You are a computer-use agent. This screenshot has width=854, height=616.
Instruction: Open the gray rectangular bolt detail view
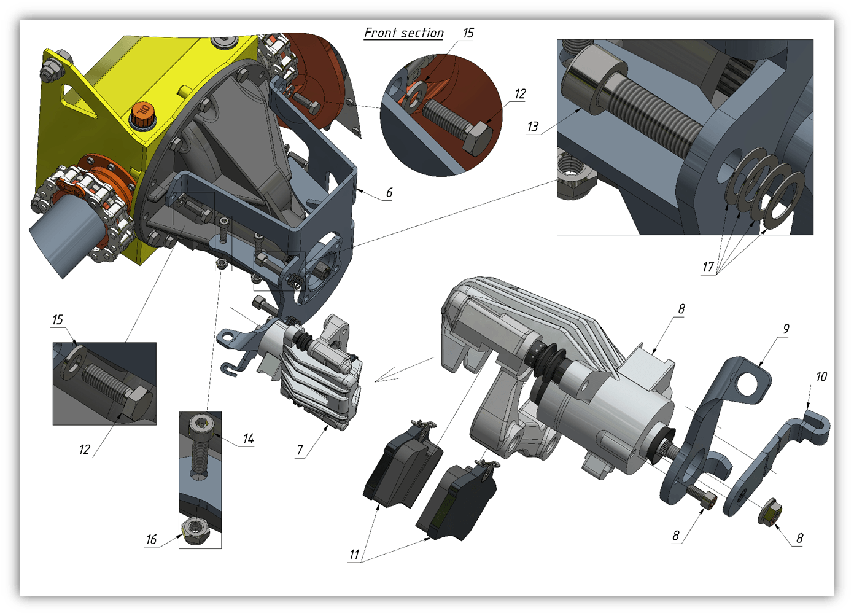pos(104,384)
